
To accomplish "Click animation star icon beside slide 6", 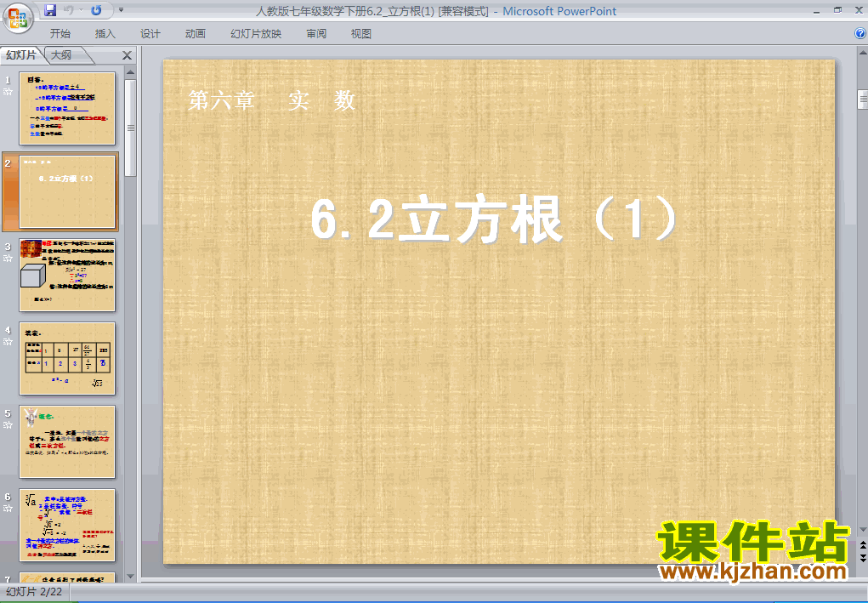I will tap(8, 509).
